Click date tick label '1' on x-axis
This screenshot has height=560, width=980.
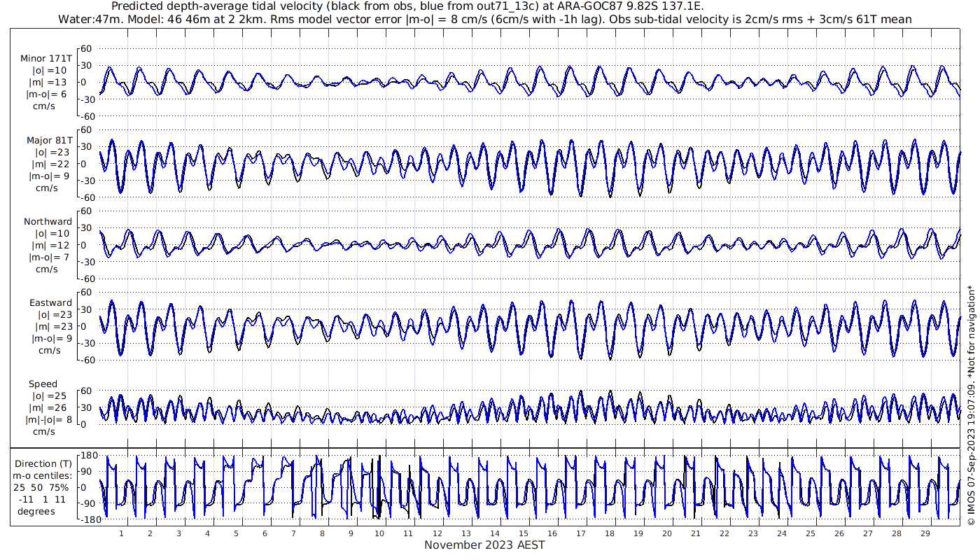[x=121, y=533]
